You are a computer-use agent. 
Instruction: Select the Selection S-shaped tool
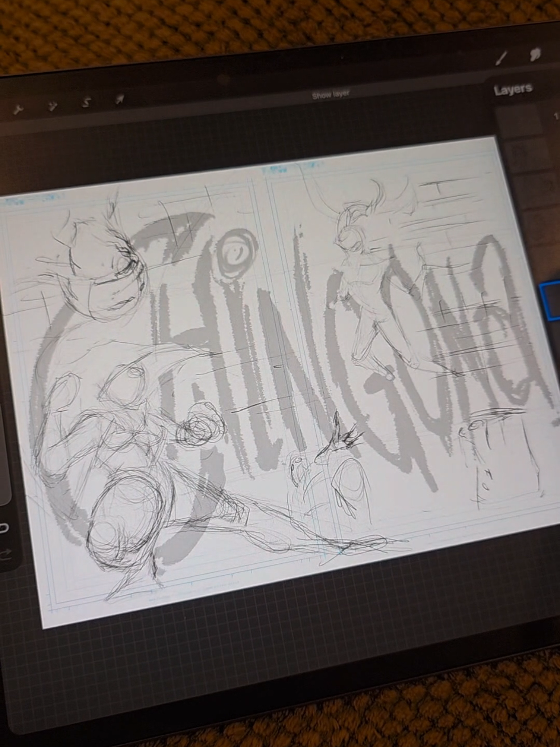pos(86,103)
